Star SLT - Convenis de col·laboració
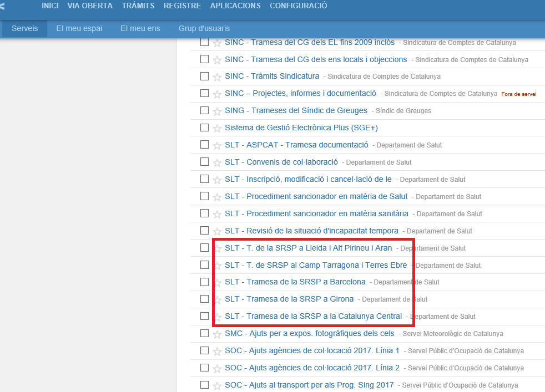 coord(217,162)
